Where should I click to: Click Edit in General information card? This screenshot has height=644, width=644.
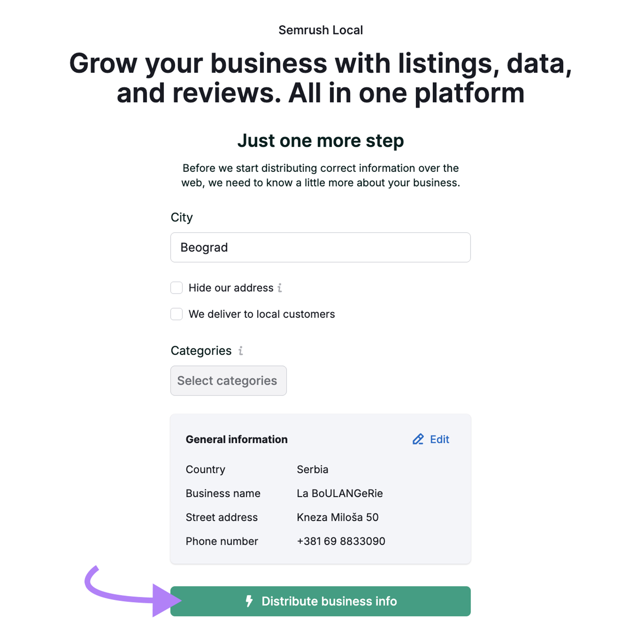439,439
